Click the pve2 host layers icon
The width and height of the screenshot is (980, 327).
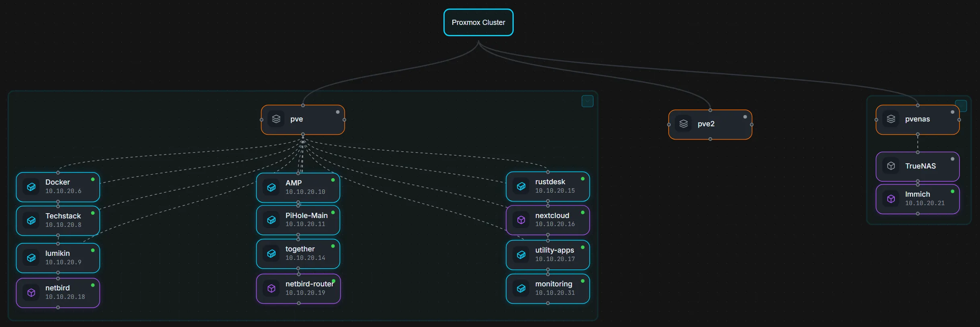point(684,124)
